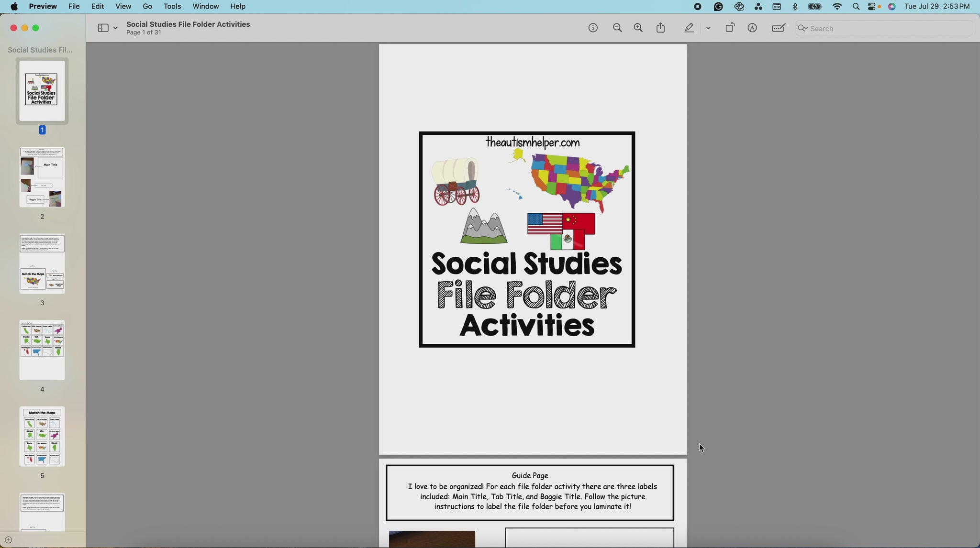Click the Inspector info icon
This screenshot has height=548, width=980.
click(x=593, y=28)
